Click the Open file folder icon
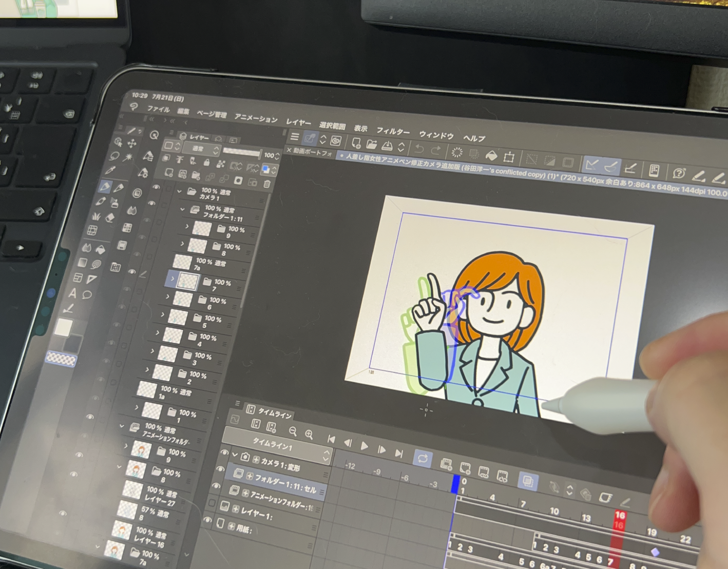 click(x=372, y=145)
